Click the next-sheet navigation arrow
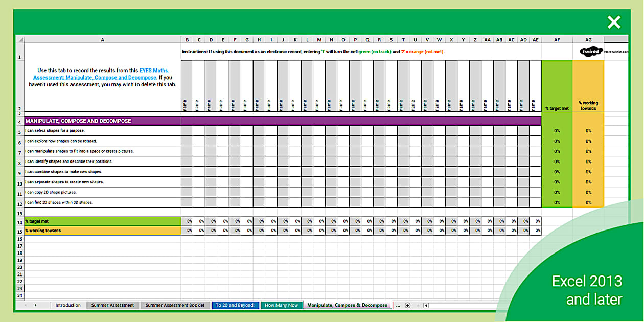Screen dimensions: 644x322 point(35,305)
